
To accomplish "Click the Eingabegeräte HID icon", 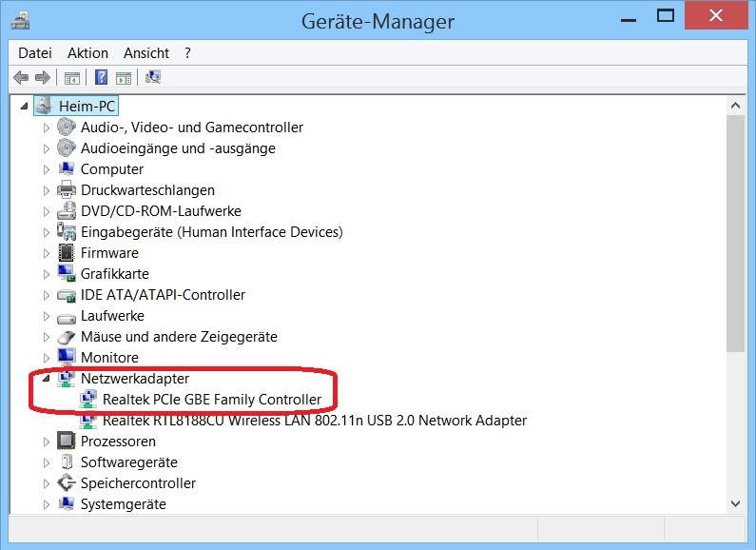I will click(x=66, y=231).
